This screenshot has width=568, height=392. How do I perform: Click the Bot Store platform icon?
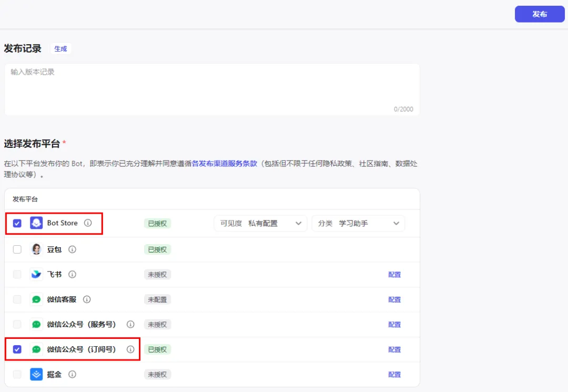[36, 223]
